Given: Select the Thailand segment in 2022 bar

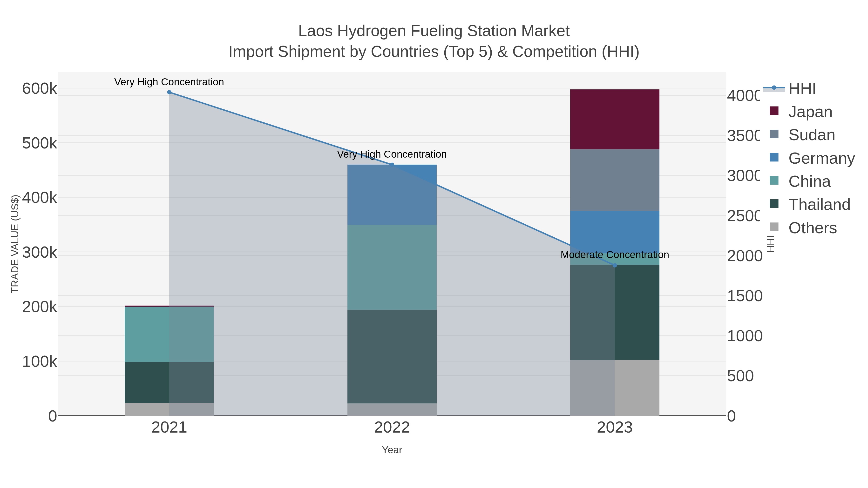Looking at the screenshot, I should (x=392, y=357).
